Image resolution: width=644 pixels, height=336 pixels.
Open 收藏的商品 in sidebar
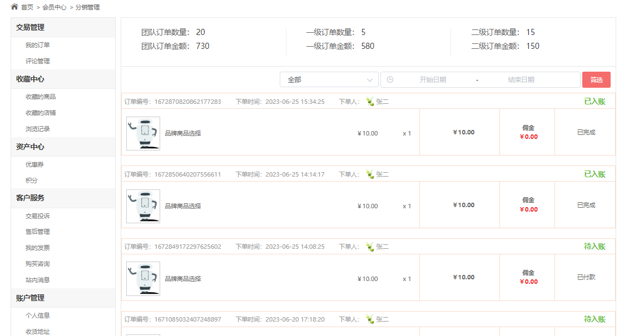coord(40,97)
